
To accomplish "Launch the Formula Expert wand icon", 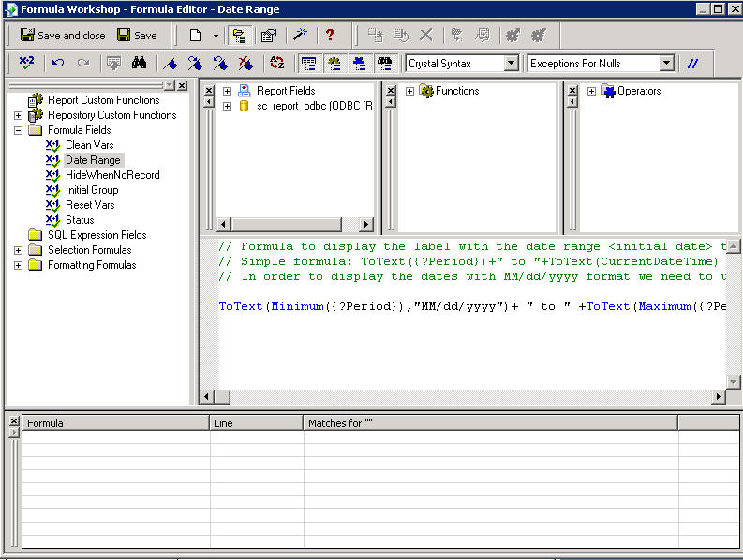I will pos(300,35).
